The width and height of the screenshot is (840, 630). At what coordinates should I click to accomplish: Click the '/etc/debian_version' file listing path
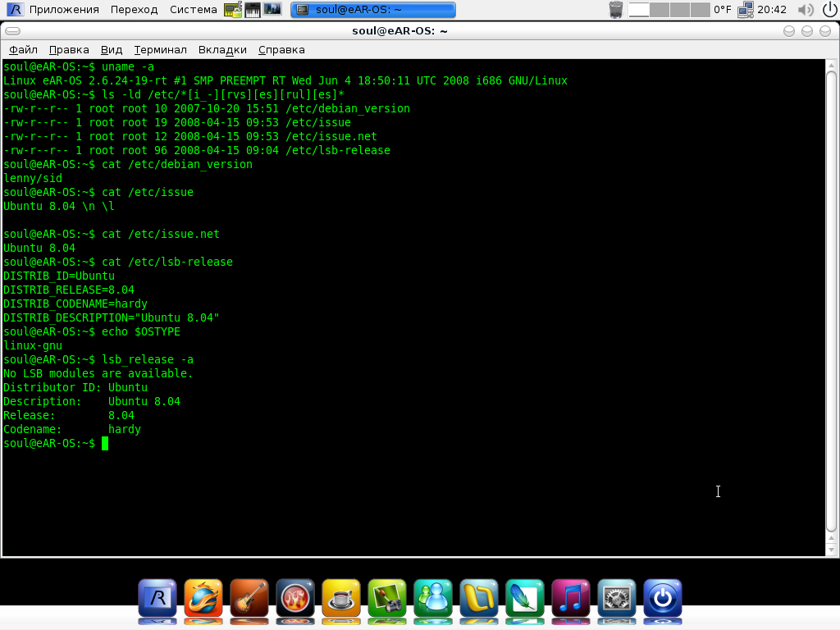[x=348, y=109]
